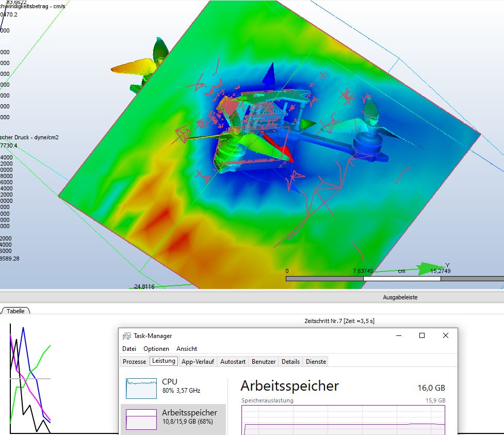Select the CPU performance entry
The width and height of the screenshot is (504, 435).
(173, 388)
